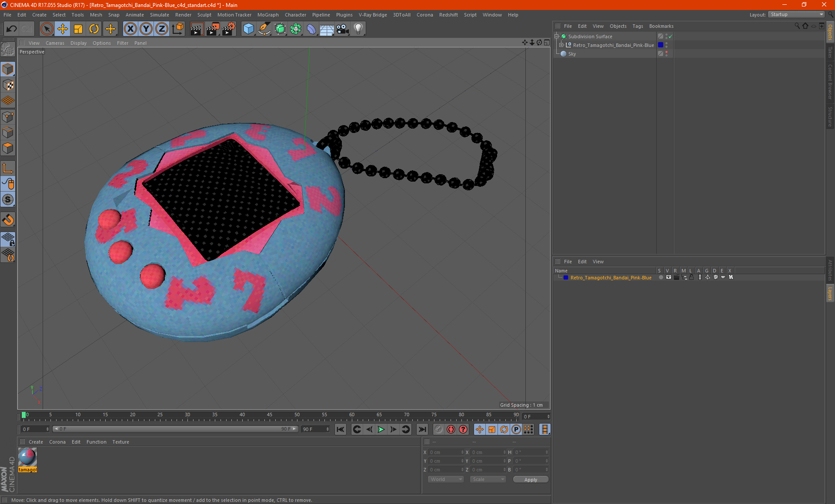Add a Camera object
Image resolution: width=835 pixels, height=504 pixels.
click(x=342, y=29)
